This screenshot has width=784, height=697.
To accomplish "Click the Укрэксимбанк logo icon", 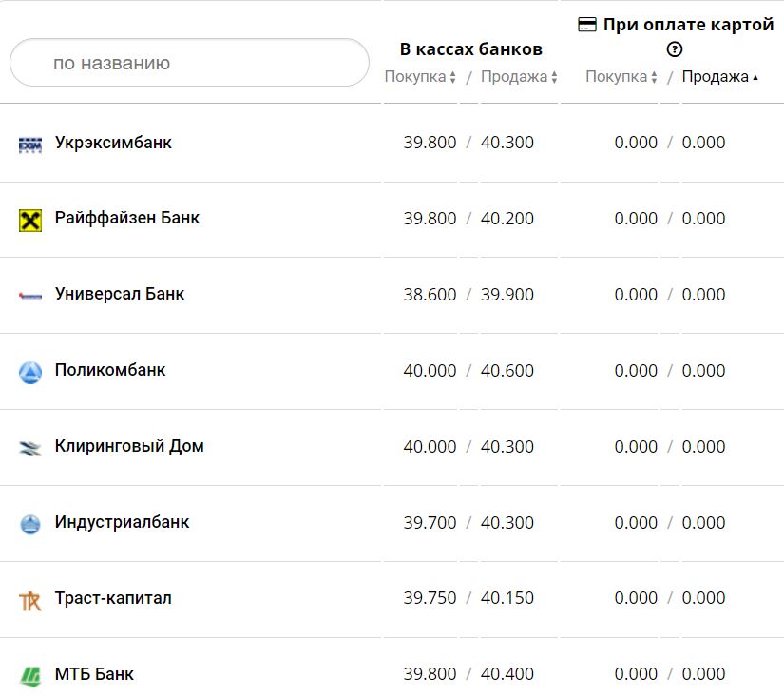I will 30,145.
